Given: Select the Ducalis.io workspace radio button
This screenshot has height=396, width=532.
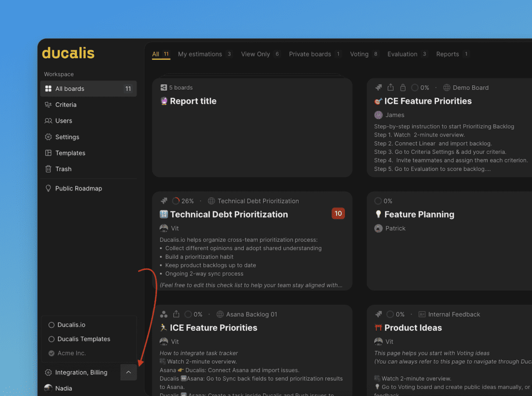Looking at the screenshot, I should click(x=51, y=325).
